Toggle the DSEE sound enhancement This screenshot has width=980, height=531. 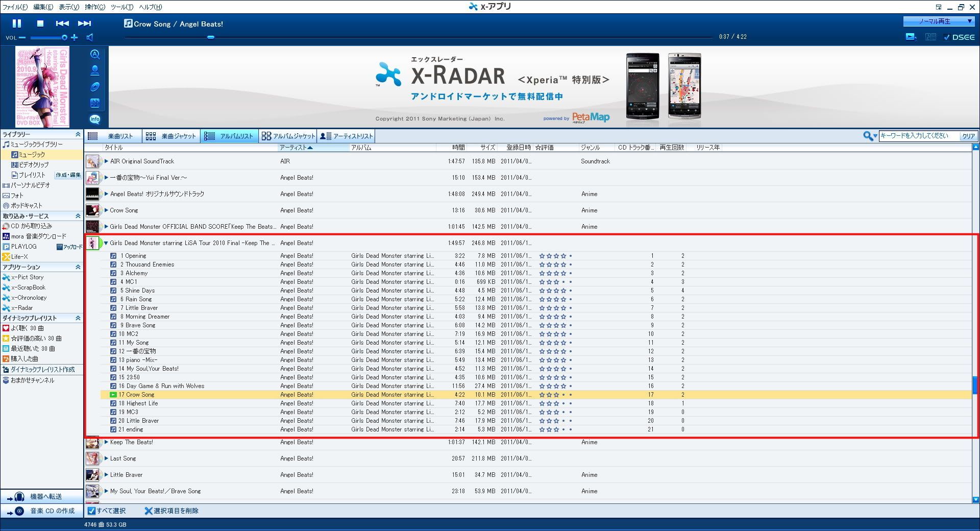click(x=959, y=37)
